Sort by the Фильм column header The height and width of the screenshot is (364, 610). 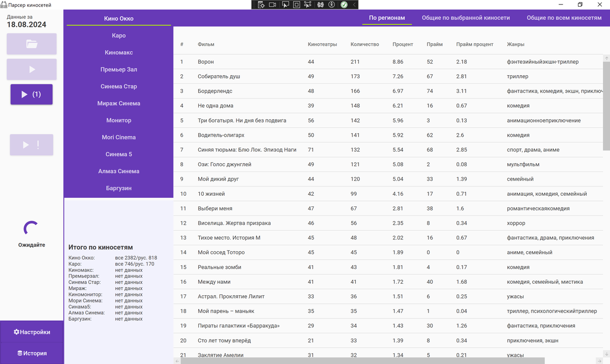click(206, 44)
